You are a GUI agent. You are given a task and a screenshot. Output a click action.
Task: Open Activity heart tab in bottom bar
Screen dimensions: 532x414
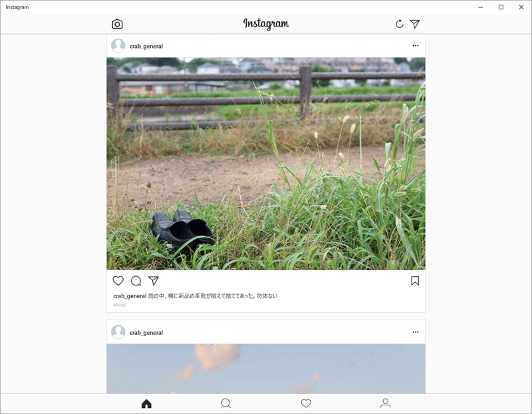[x=306, y=403]
